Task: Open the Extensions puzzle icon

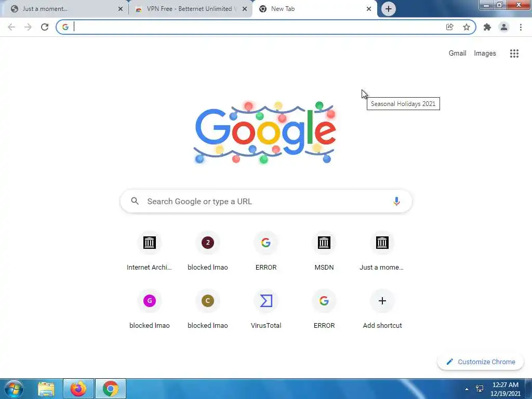Action: 487,27
